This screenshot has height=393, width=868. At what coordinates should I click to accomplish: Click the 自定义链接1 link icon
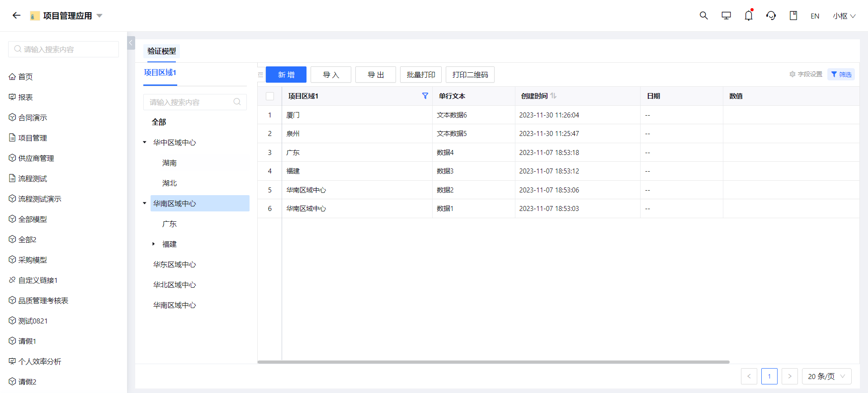point(12,280)
